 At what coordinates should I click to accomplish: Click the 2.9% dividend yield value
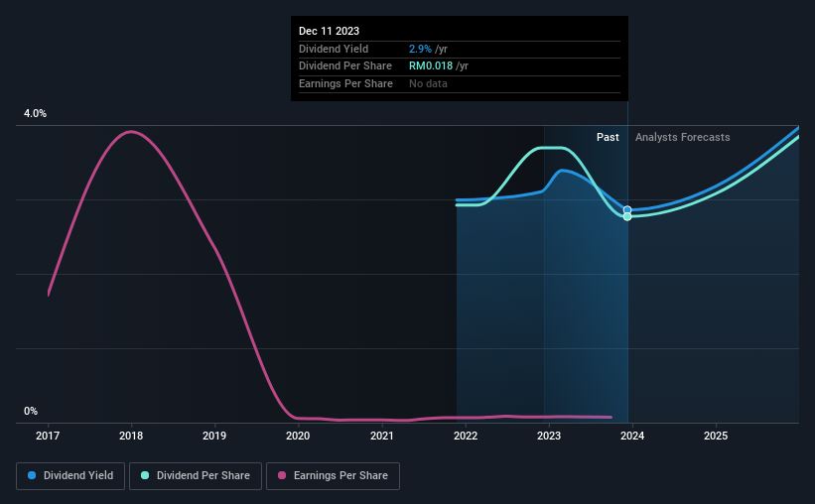[420, 49]
